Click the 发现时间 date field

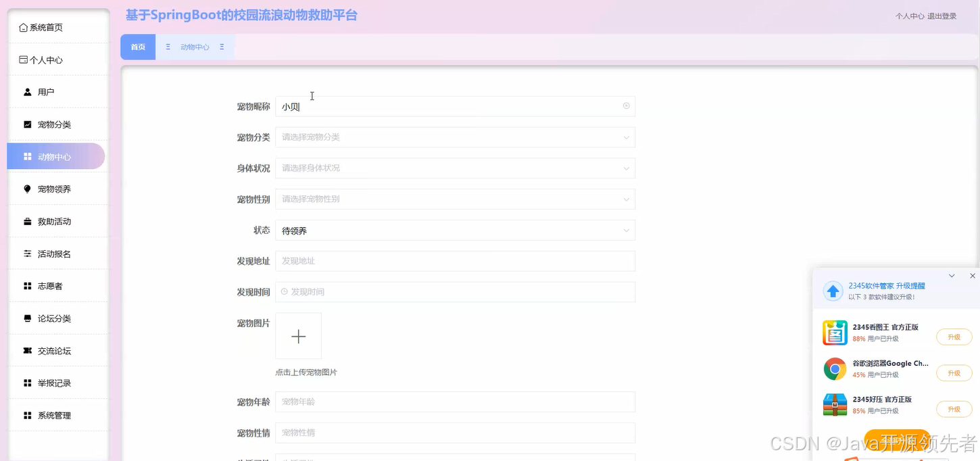coord(455,292)
